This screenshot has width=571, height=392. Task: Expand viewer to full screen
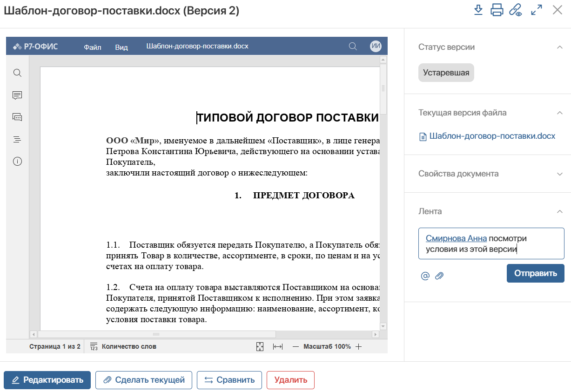tap(537, 10)
